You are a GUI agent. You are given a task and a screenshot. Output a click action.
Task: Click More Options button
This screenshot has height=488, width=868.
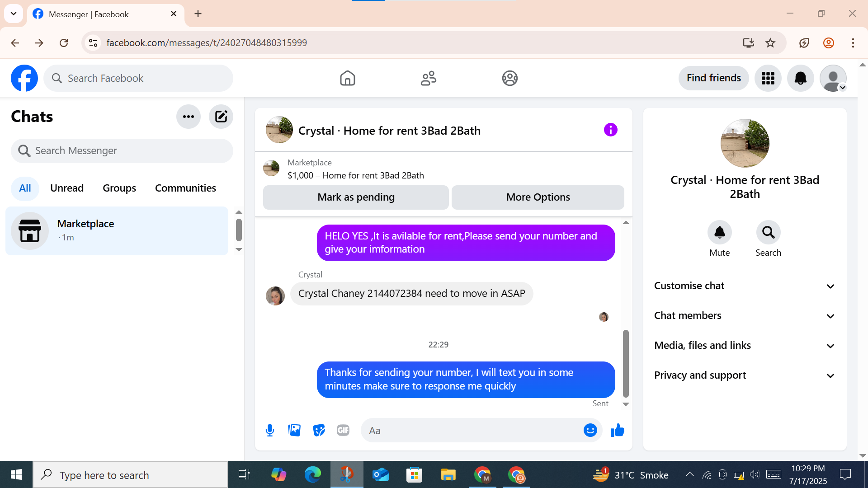click(x=538, y=197)
